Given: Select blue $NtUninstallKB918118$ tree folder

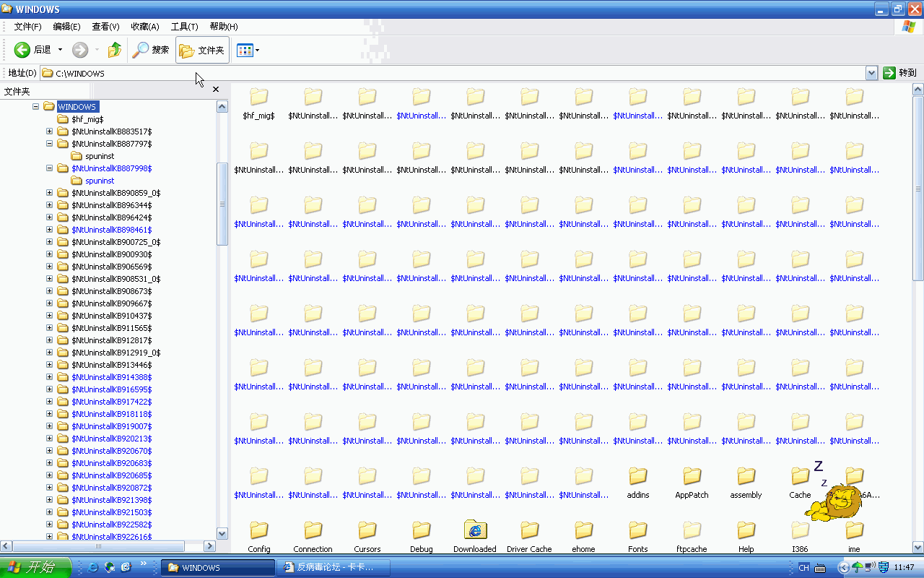Looking at the screenshot, I should click(x=111, y=414).
